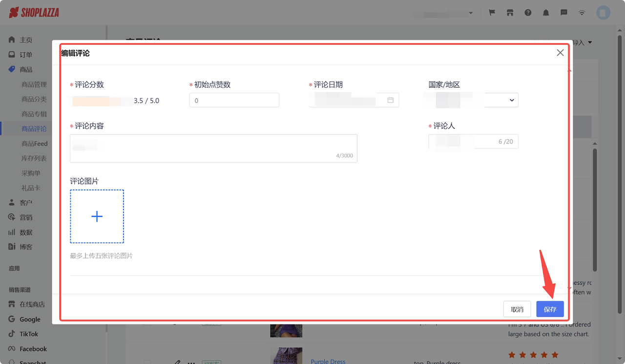Toggle the checkbox beside the Purple Dress row
This screenshot has width=625, height=364.
click(x=147, y=362)
